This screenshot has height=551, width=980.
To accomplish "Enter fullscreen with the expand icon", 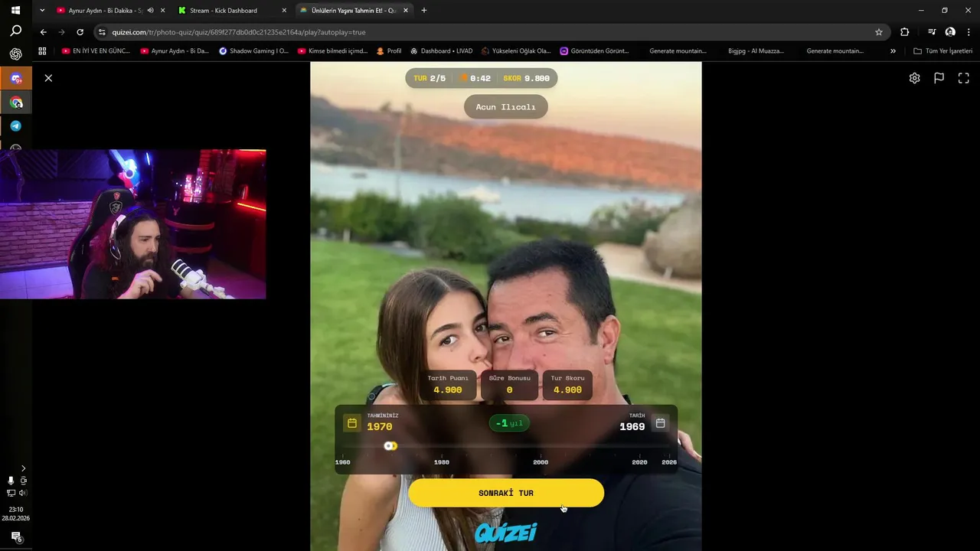I will point(964,78).
